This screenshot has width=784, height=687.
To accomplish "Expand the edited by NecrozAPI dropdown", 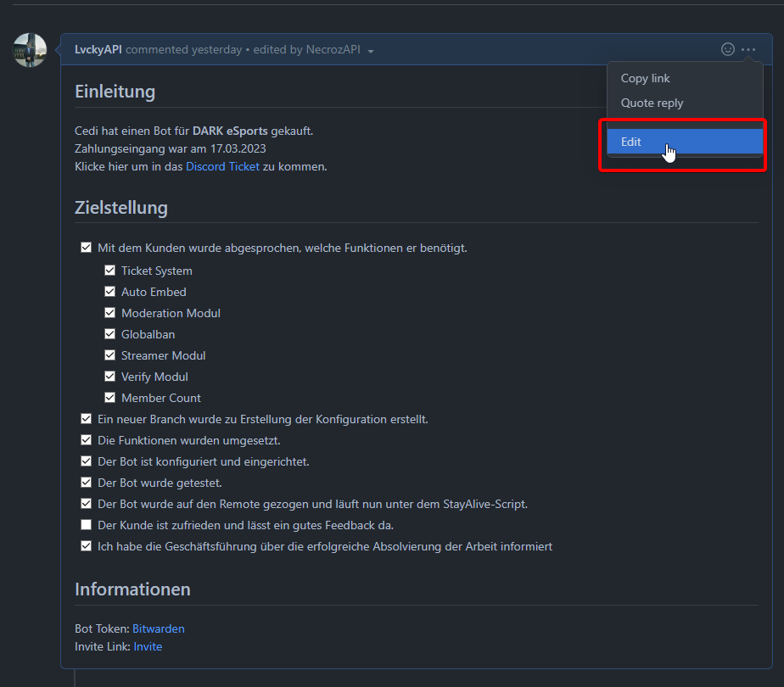I will [371, 51].
